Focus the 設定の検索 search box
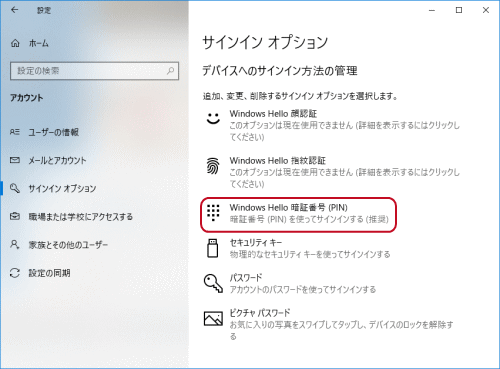The width and height of the screenshot is (500, 369). [x=94, y=71]
